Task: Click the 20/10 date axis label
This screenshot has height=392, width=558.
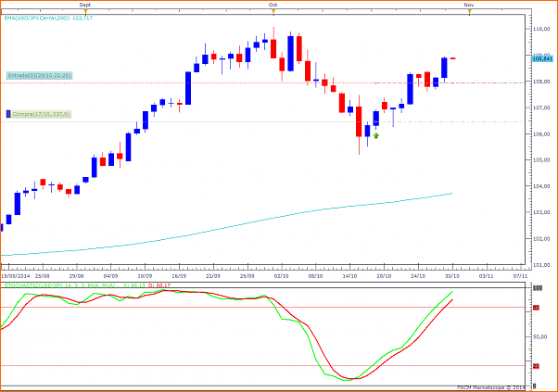Action: (x=384, y=276)
